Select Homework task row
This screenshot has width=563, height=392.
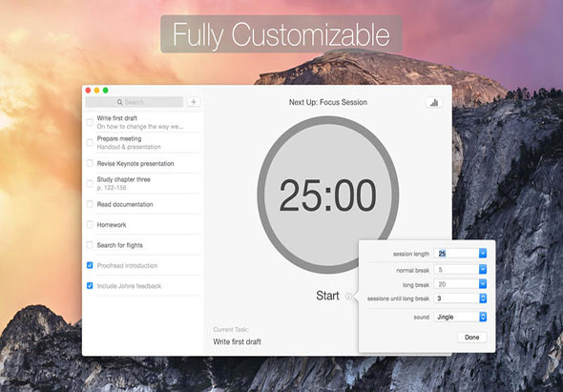pos(142,225)
